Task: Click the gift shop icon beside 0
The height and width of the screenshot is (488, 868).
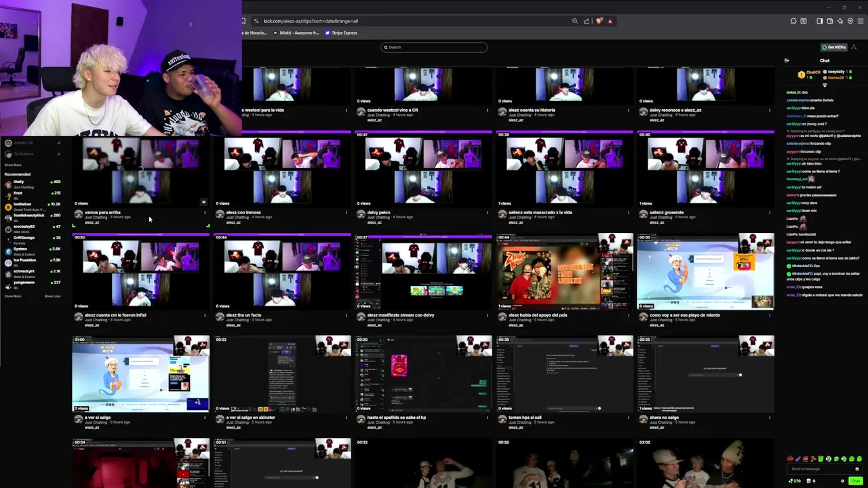Action: pos(808,481)
